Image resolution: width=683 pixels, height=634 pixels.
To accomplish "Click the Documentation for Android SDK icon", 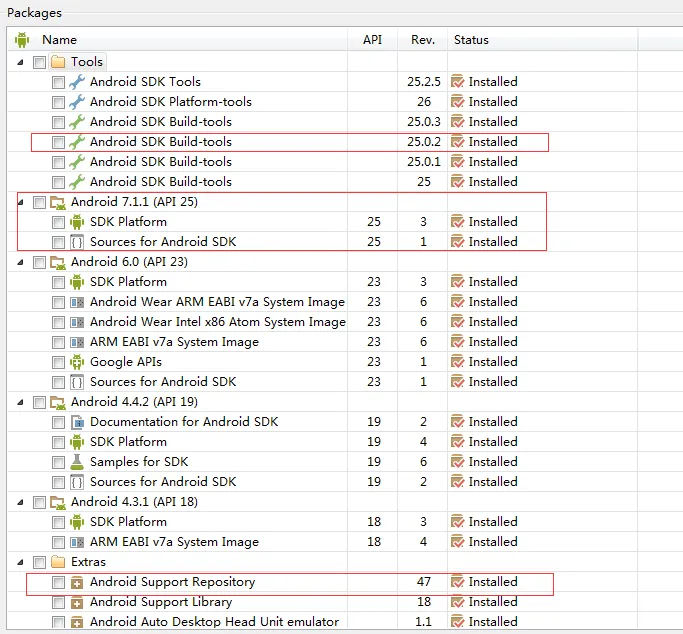I will pyautogui.click(x=77, y=422).
